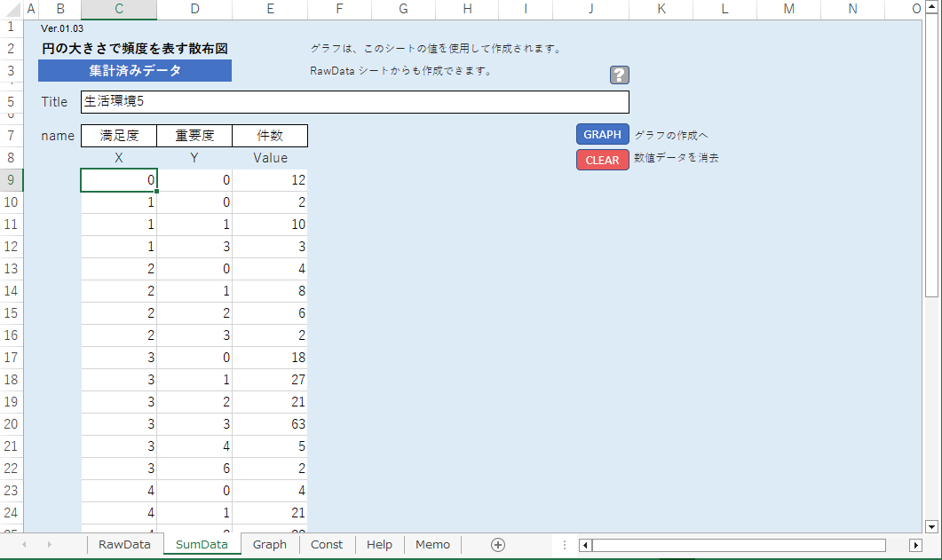942x560 pixels.
Task: Select column C header
Action: click(x=119, y=9)
